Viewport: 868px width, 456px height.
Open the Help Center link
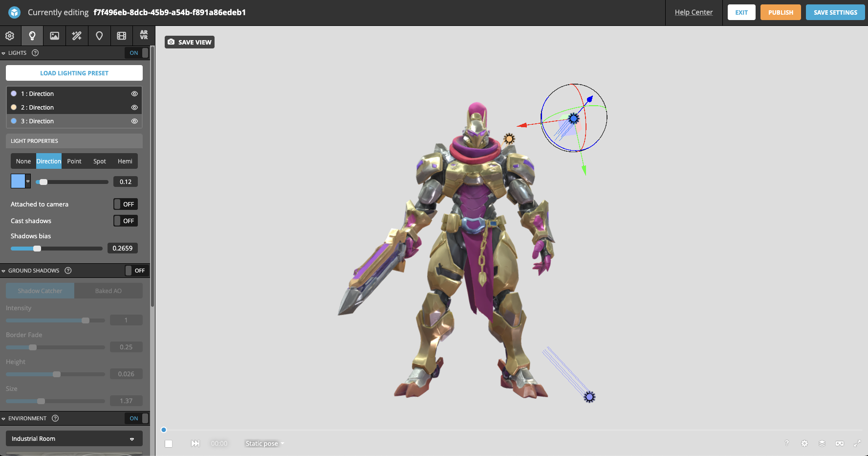click(x=694, y=12)
